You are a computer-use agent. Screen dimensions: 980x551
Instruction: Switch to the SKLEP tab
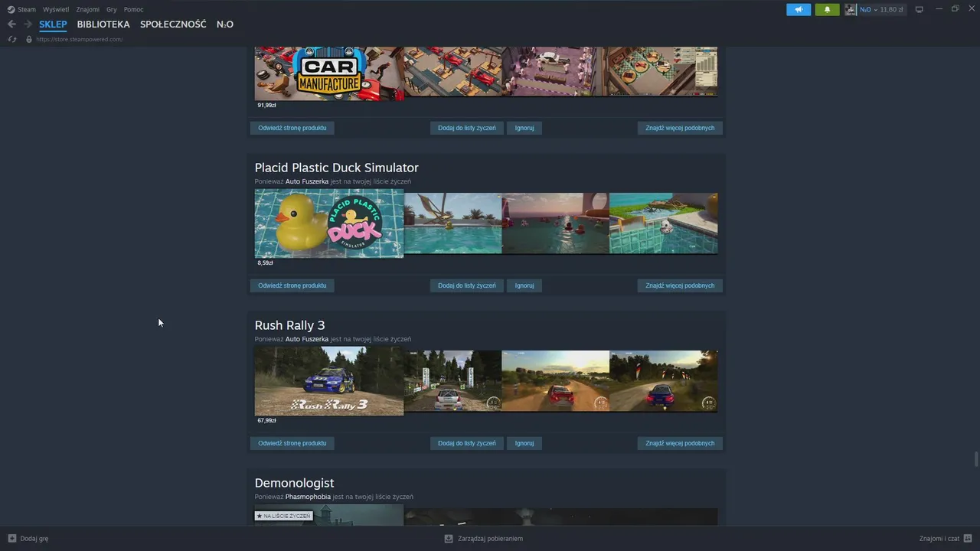pyautogui.click(x=53, y=24)
